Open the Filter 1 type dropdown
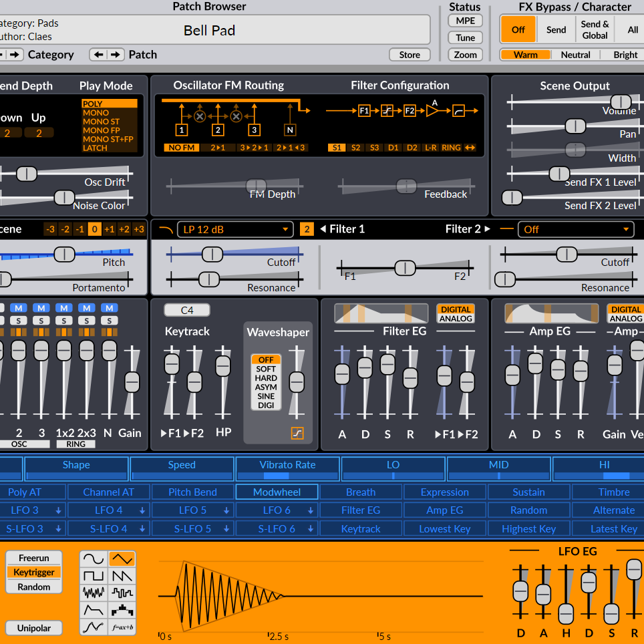 (x=235, y=230)
